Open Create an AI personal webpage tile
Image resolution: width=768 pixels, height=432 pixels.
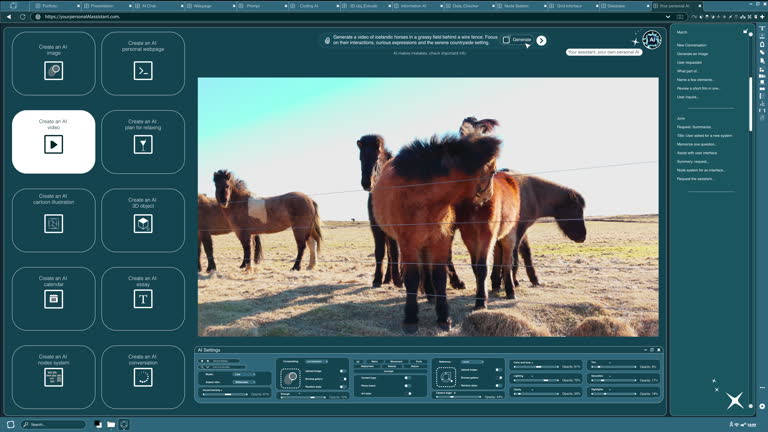click(143, 64)
